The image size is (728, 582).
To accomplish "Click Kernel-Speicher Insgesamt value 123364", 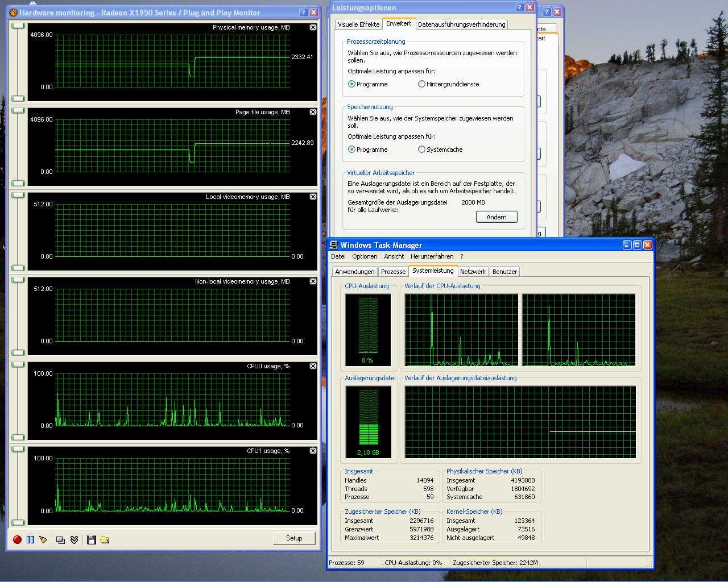I will point(524,521).
